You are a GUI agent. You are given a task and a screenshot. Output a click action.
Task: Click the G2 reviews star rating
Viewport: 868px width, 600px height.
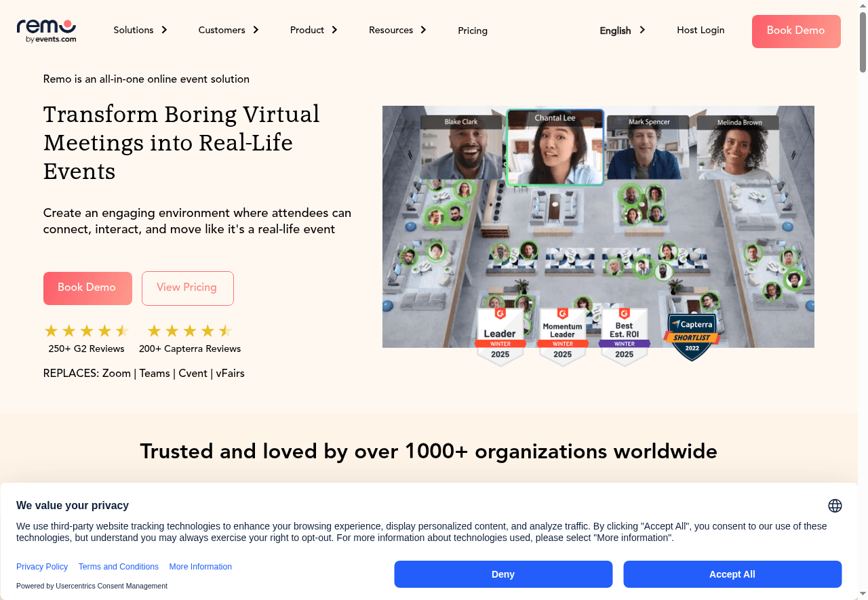[x=87, y=331]
